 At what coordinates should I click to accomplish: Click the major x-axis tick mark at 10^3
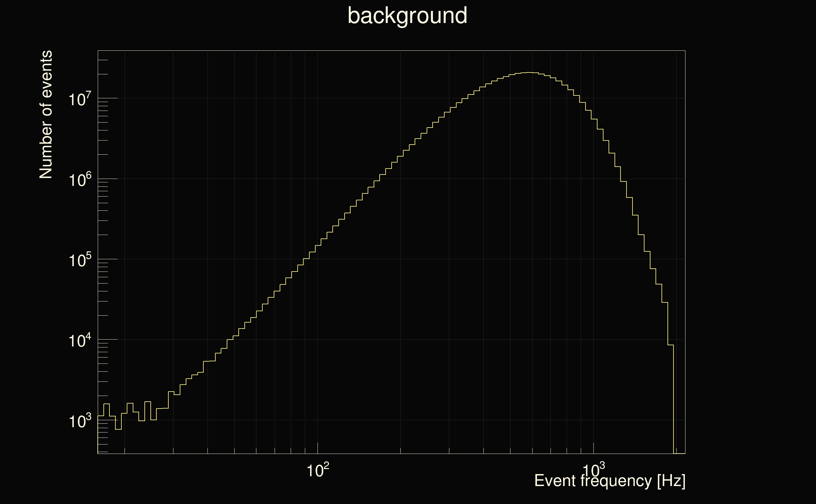pos(593,448)
